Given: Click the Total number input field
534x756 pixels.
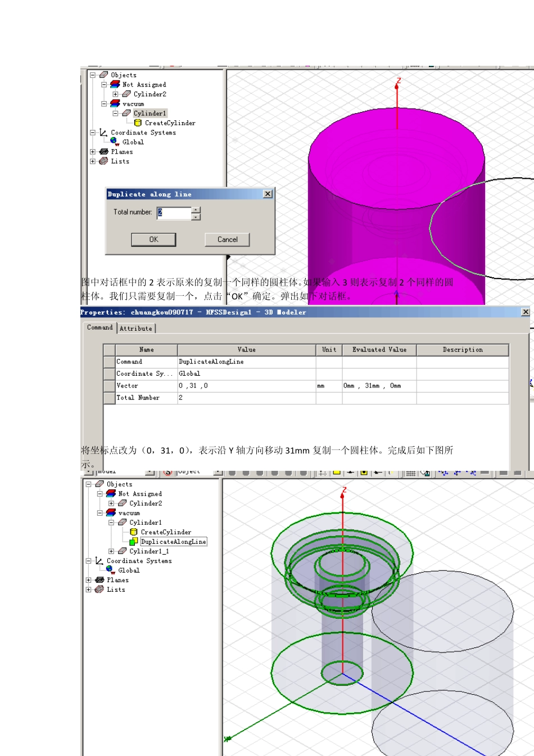Looking at the screenshot, I should pyautogui.click(x=174, y=213).
